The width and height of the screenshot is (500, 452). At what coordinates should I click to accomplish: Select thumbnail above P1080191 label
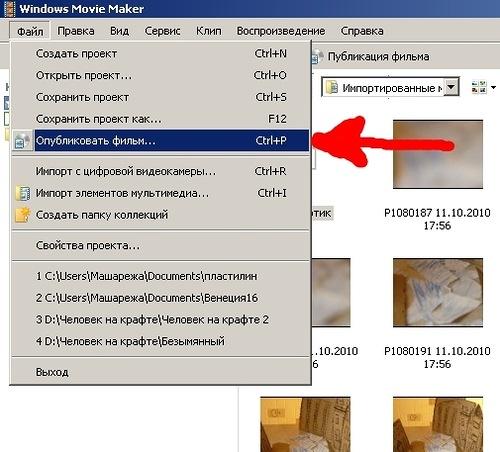click(x=438, y=293)
